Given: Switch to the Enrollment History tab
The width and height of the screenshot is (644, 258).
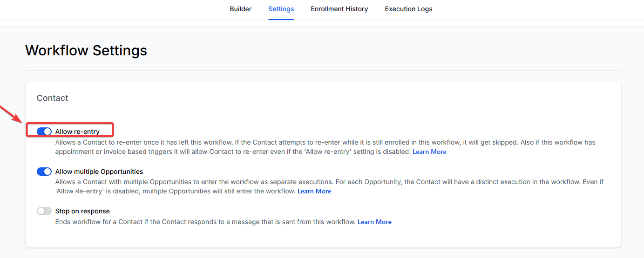Looking at the screenshot, I should point(339,9).
